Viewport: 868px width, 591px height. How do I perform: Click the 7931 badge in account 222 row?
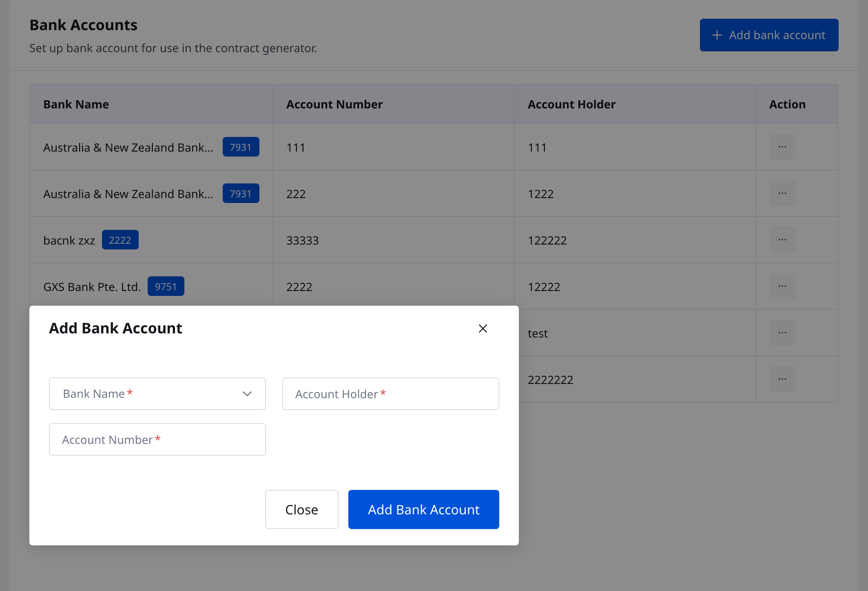(241, 193)
